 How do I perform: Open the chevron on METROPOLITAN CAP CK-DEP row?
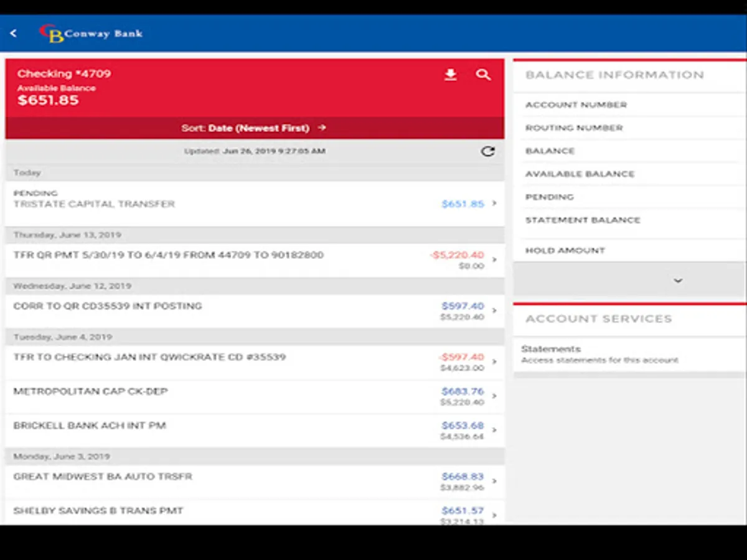tap(494, 396)
